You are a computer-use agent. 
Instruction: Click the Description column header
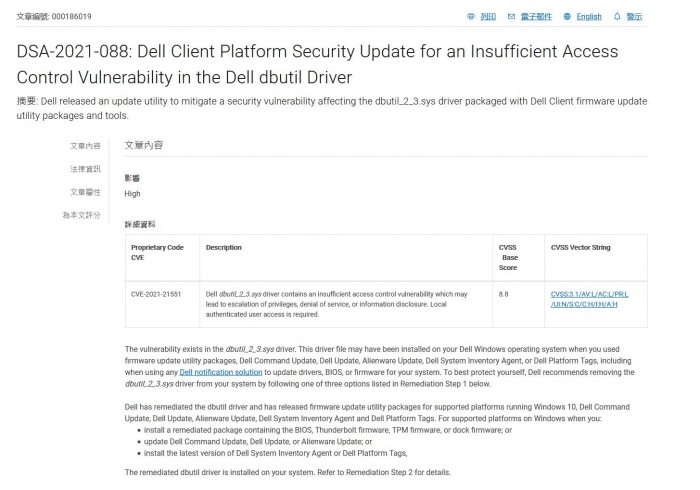[x=223, y=247]
